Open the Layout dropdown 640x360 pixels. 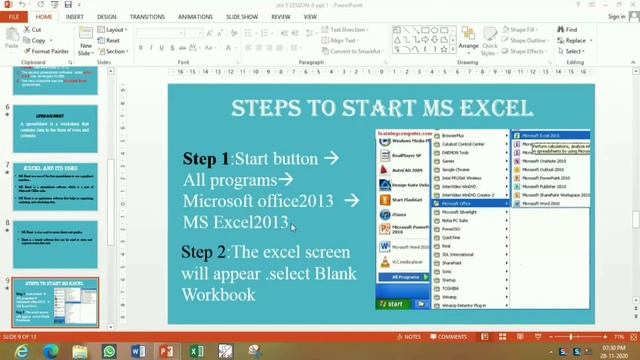113,30
